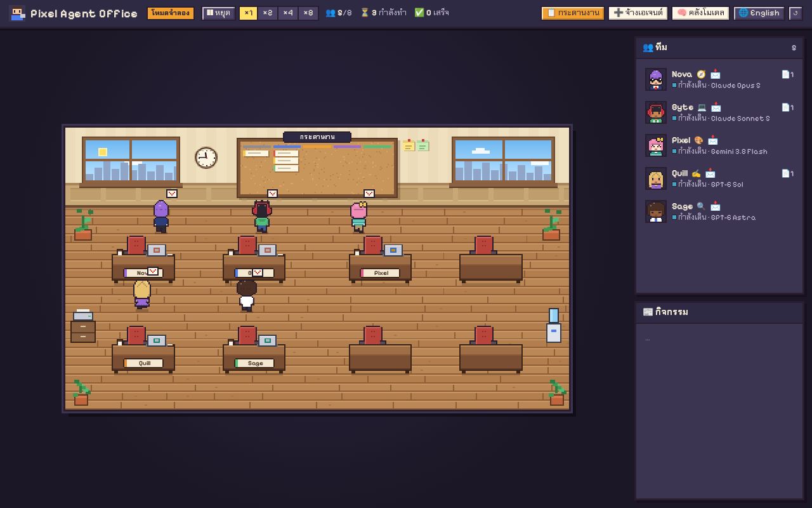Click the printer on the filing cabinet
The image size is (812, 508).
pos(83,315)
